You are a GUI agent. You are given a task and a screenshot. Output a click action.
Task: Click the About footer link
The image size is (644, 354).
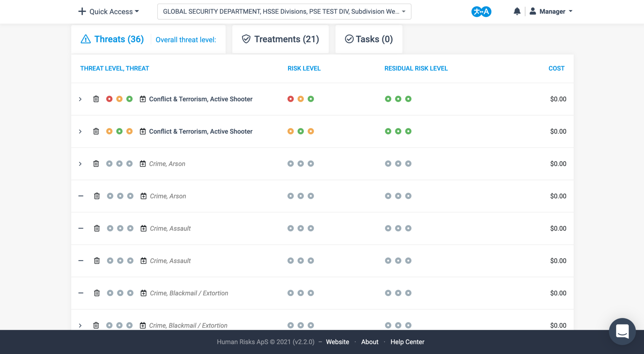pos(369,342)
